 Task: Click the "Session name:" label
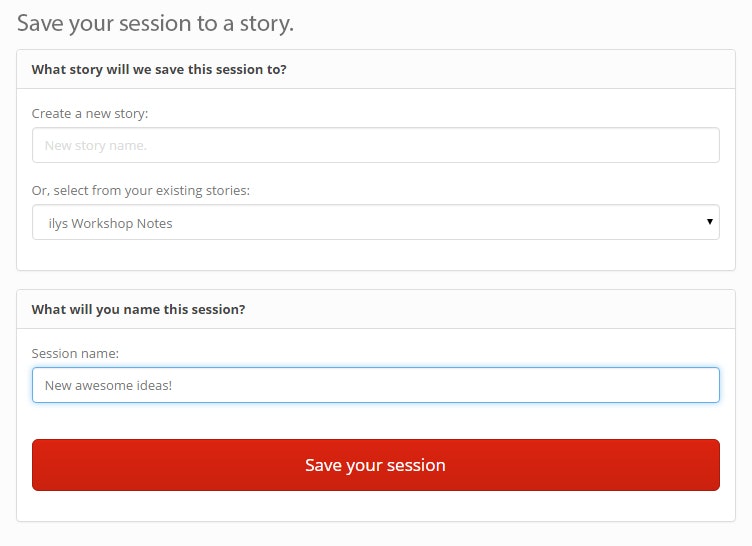[x=75, y=353]
